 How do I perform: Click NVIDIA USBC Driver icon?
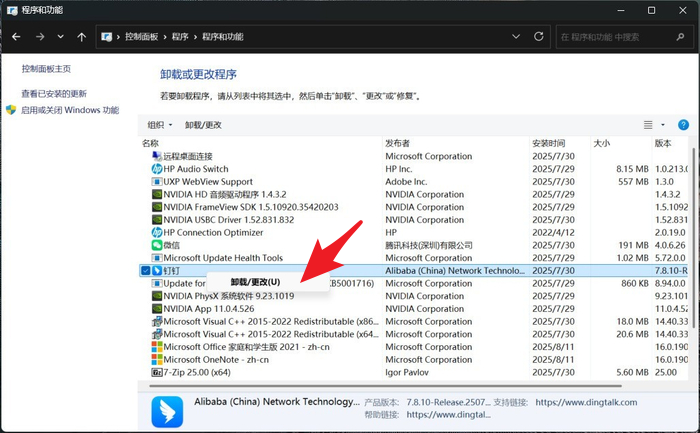pyautogui.click(x=157, y=220)
